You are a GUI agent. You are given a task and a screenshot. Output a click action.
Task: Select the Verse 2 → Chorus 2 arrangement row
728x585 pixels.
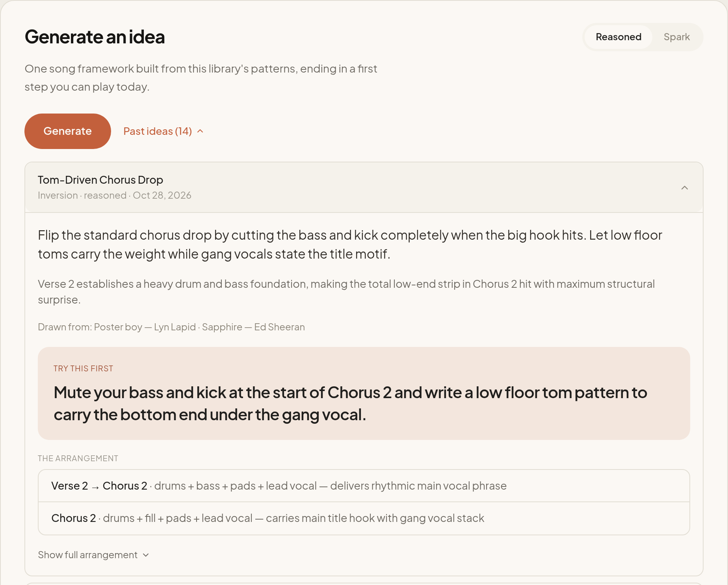click(364, 486)
